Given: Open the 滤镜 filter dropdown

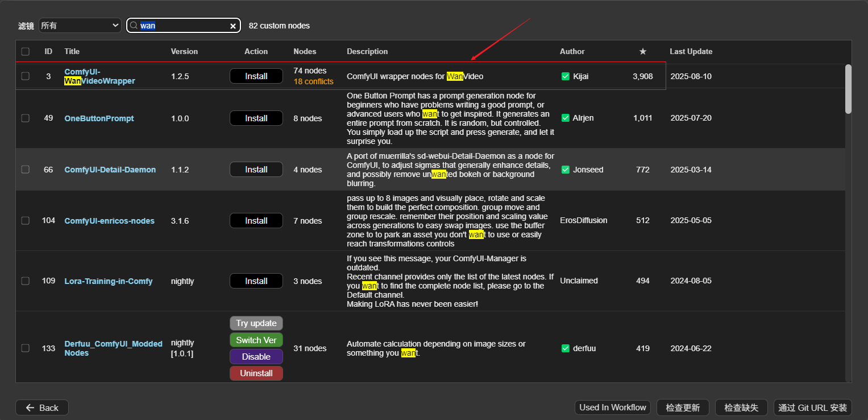Looking at the screenshot, I should (x=80, y=26).
